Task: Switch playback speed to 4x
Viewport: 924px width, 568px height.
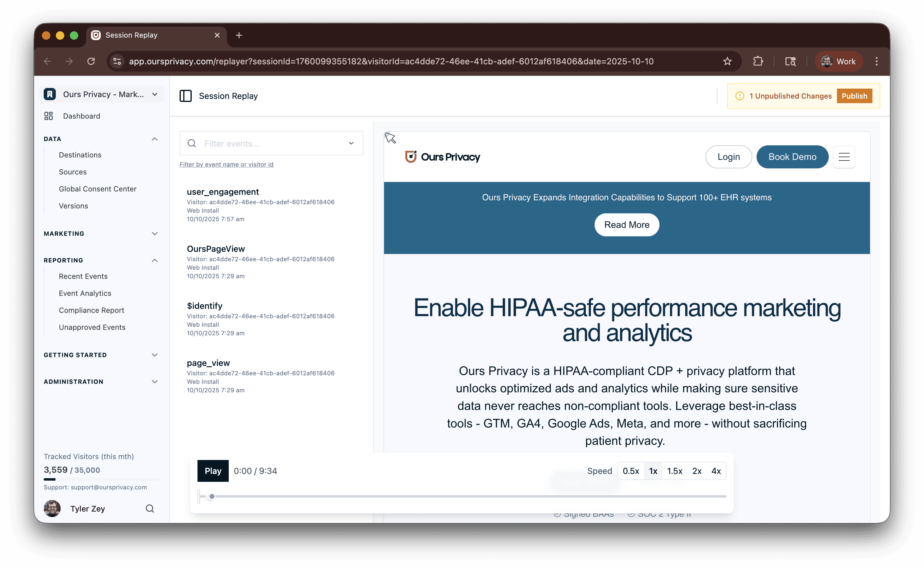Action: 716,471
